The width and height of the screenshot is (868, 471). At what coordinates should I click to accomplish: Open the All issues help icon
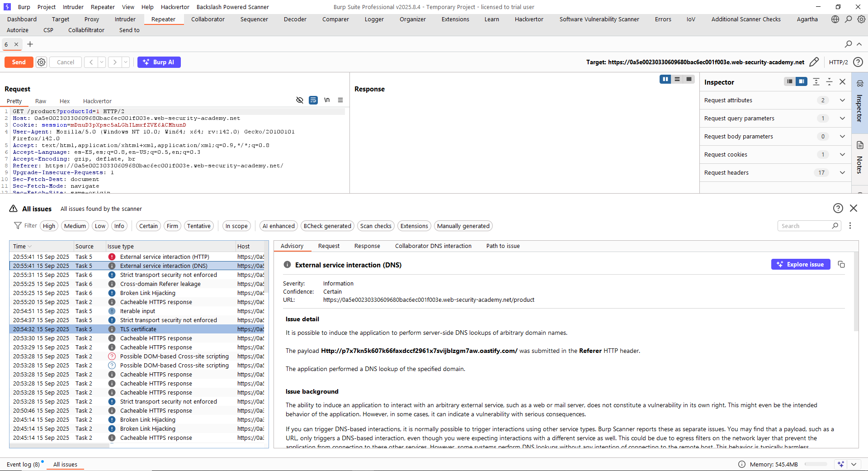point(838,208)
